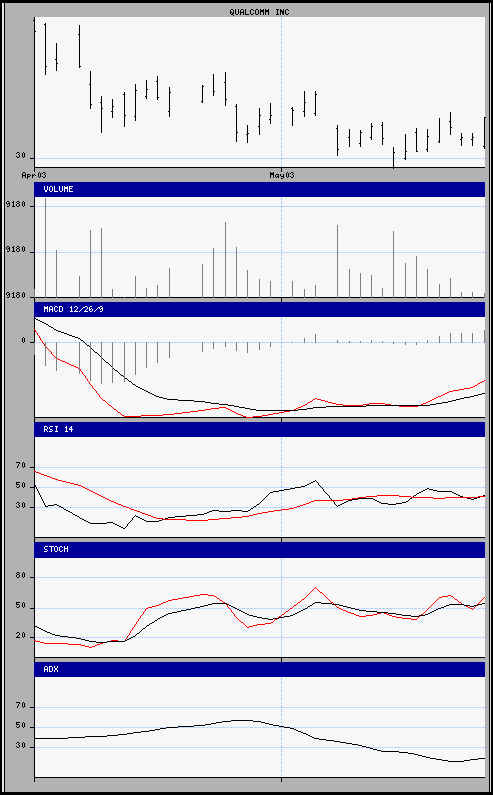Select the VOLUME panel header
This screenshot has height=795, width=493.
coord(259,189)
